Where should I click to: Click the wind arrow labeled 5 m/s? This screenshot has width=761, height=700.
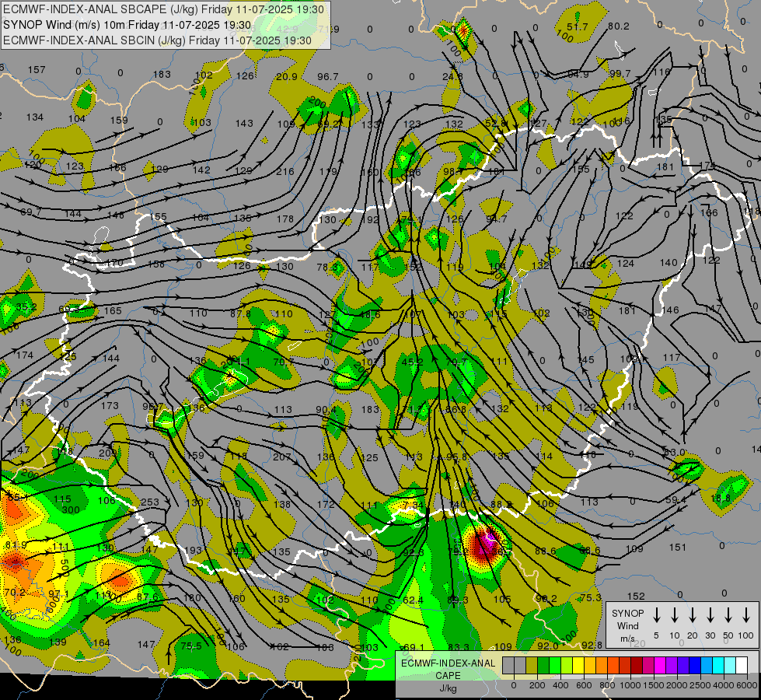coord(656,614)
